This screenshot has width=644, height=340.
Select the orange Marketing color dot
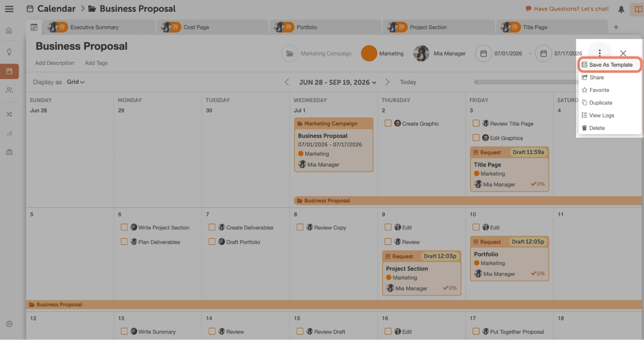click(369, 53)
